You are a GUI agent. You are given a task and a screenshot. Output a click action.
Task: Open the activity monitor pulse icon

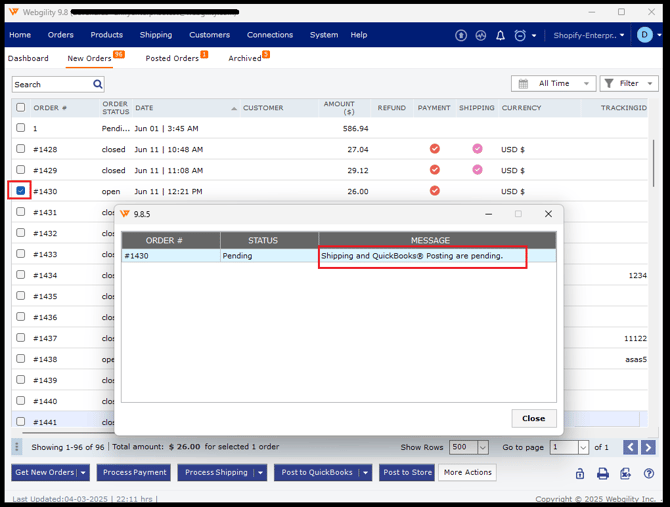click(481, 35)
